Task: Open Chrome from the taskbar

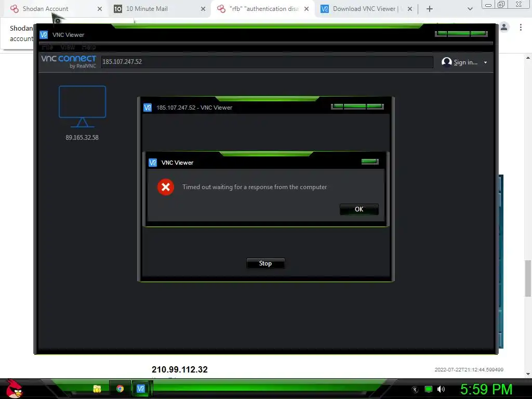Action: coord(120,389)
